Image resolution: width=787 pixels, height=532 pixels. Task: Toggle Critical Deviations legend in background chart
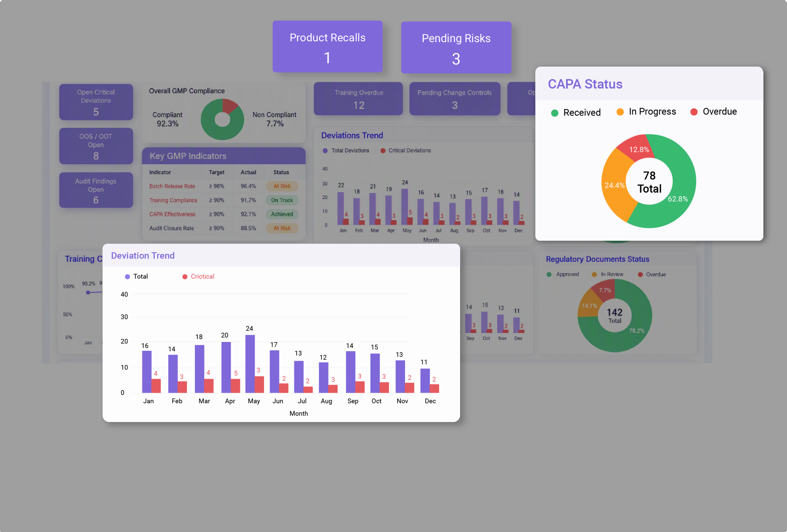pos(406,151)
